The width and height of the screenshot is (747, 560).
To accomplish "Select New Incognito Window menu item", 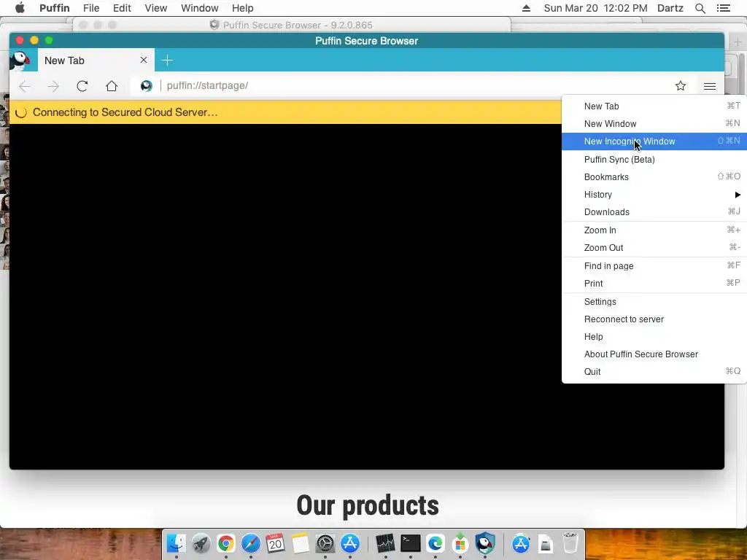I will 654,141.
